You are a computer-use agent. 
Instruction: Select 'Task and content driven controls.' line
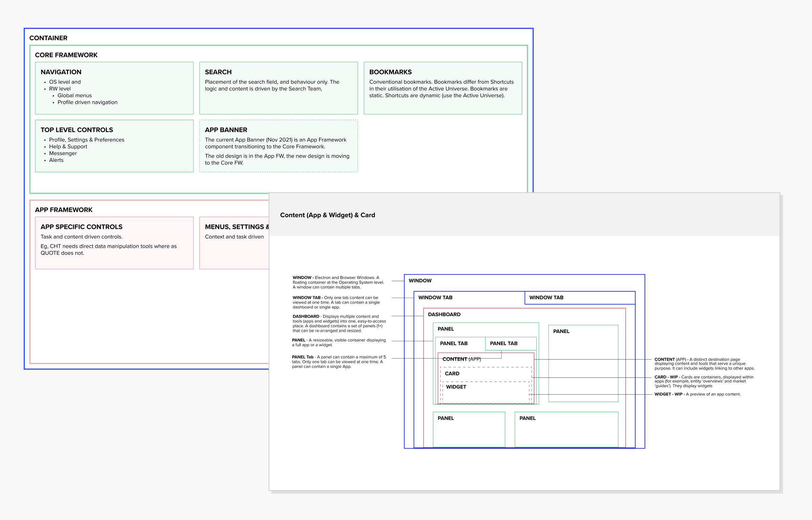click(82, 237)
